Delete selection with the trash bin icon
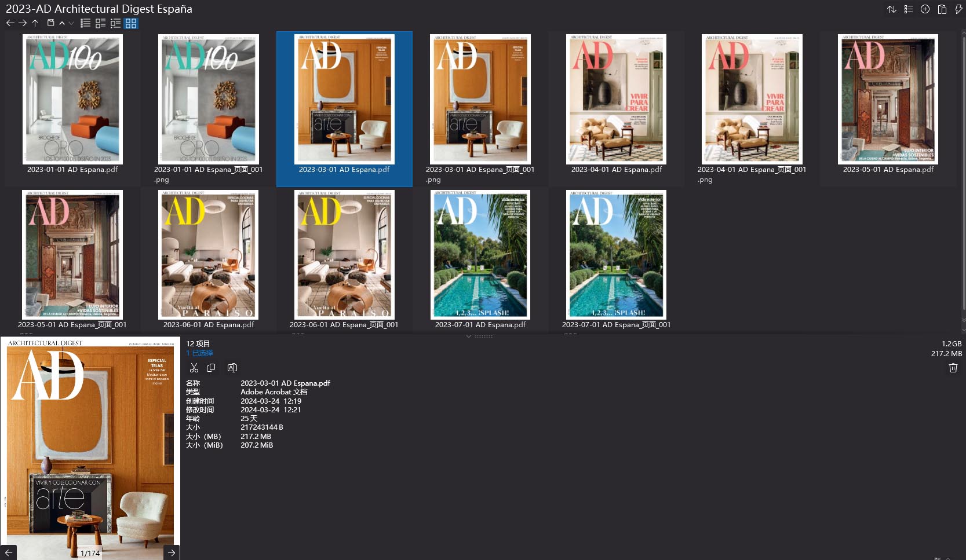The width and height of the screenshot is (966, 560). pos(953,368)
